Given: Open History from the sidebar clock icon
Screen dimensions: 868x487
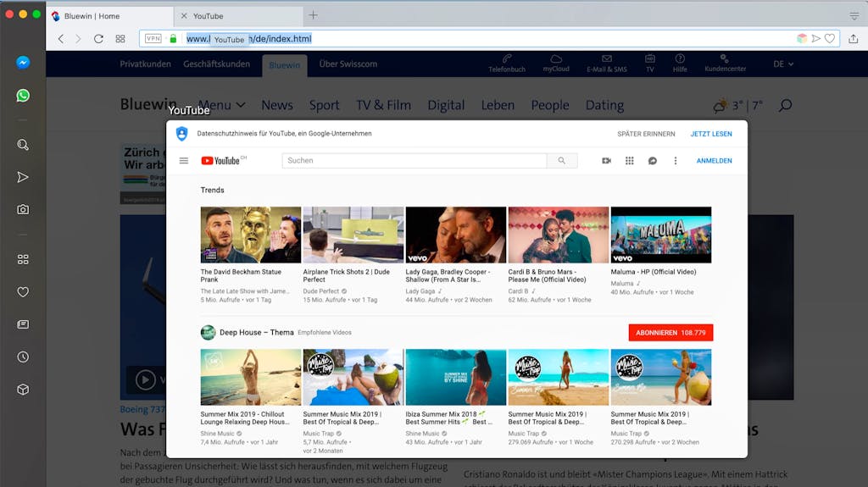Looking at the screenshot, I should click(x=23, y=357).
